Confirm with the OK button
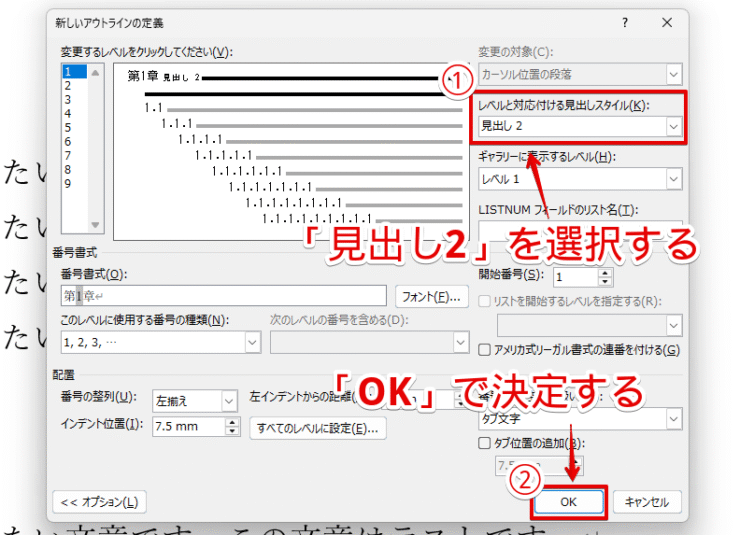Image resolution: width=740 pixels, height=535 pixels. 569,502
